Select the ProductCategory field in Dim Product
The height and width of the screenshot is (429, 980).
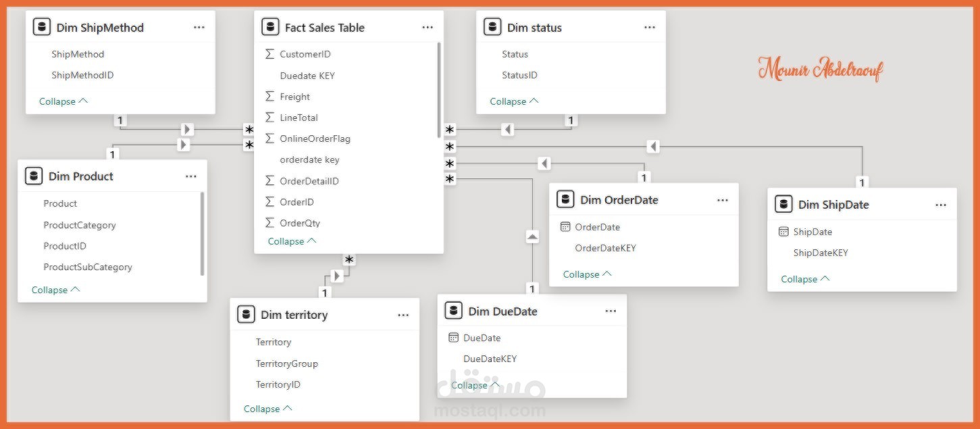coord(79,225)
